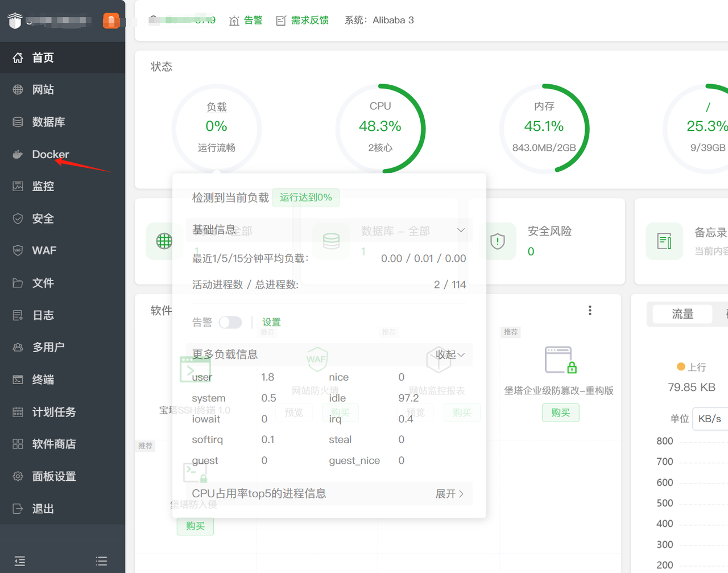728x573 pixels.
Task: Click the 文件 folder icon in sidebar
Action: click(x=18, y=283)
